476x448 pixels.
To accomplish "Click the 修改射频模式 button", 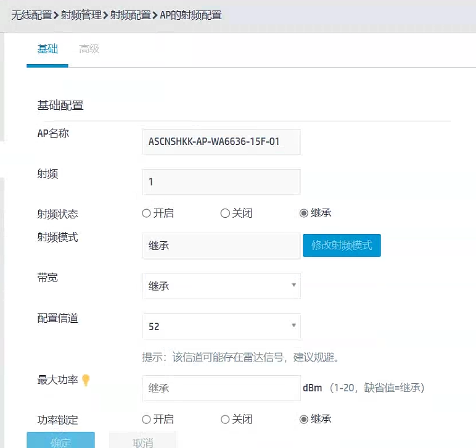I will (x=342, y=245).
